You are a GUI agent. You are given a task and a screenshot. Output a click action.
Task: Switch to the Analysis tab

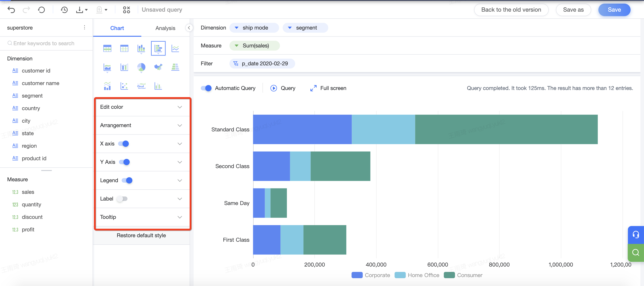[165, 28]
